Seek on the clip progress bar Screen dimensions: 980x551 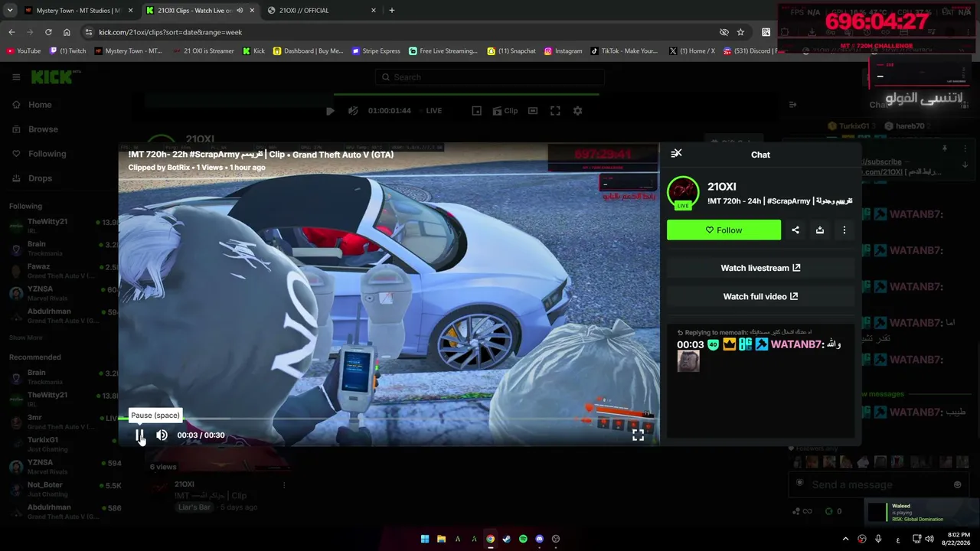point(389,419)
